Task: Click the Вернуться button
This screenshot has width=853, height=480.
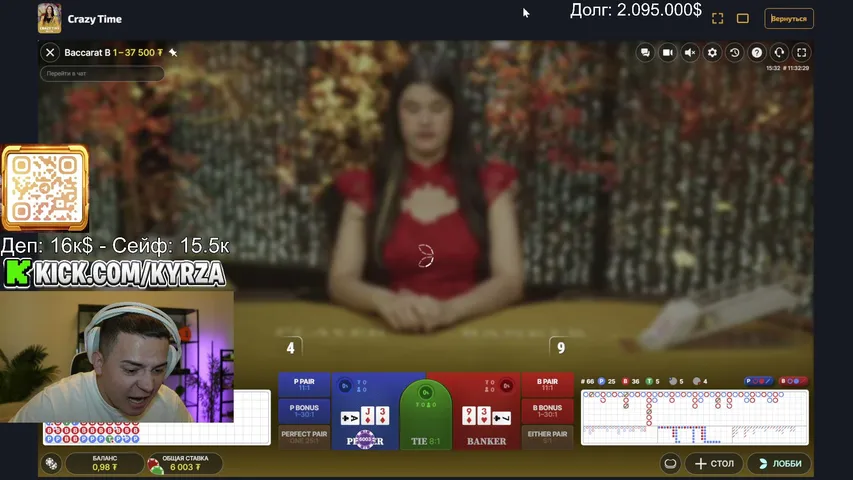Action: pos(789,19)
